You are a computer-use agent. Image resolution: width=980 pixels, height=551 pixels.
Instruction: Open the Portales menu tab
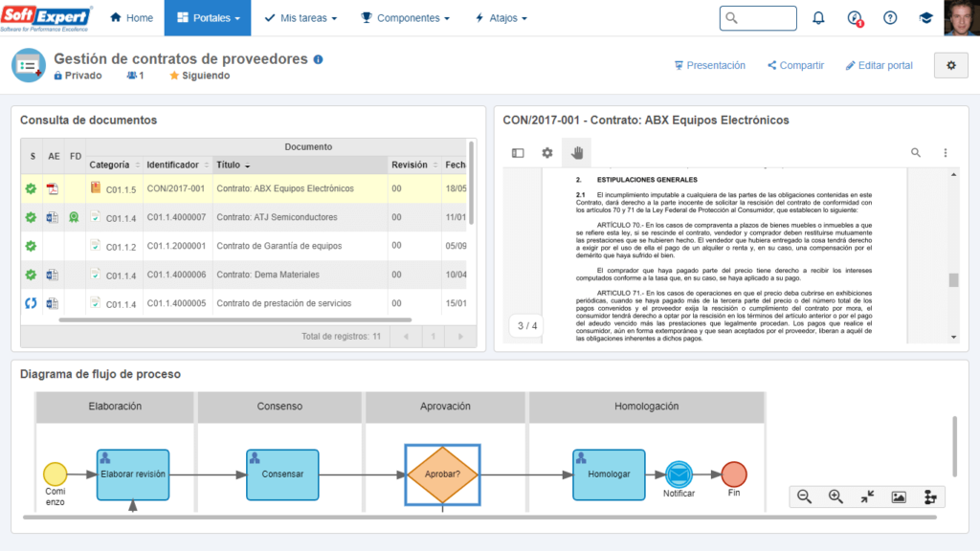[x=207, y=18]
